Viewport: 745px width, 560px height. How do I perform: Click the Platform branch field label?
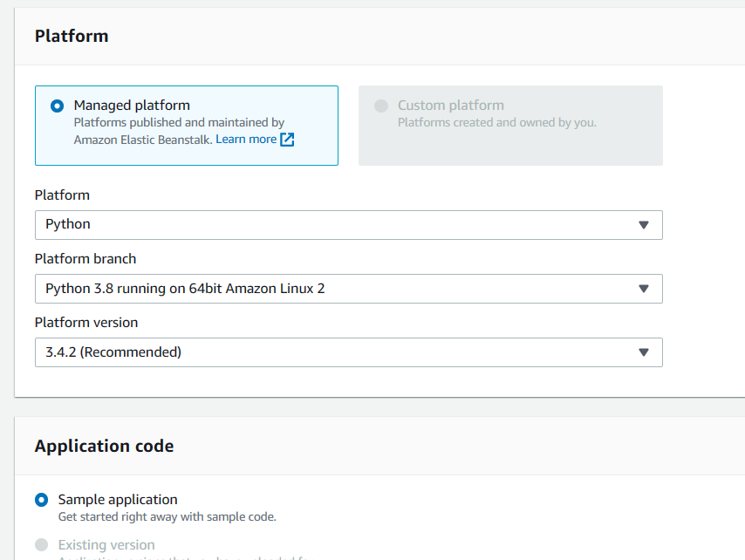point(85,259)
